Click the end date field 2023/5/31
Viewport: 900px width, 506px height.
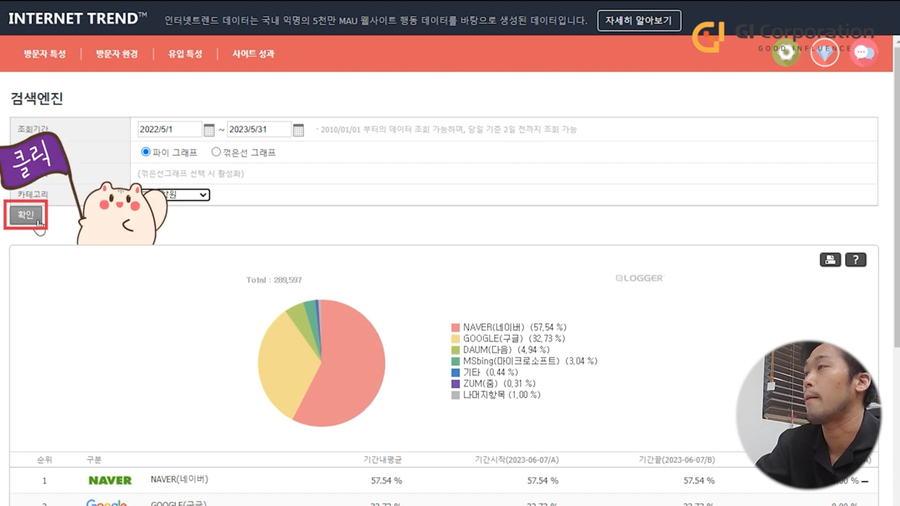point(259,130)
